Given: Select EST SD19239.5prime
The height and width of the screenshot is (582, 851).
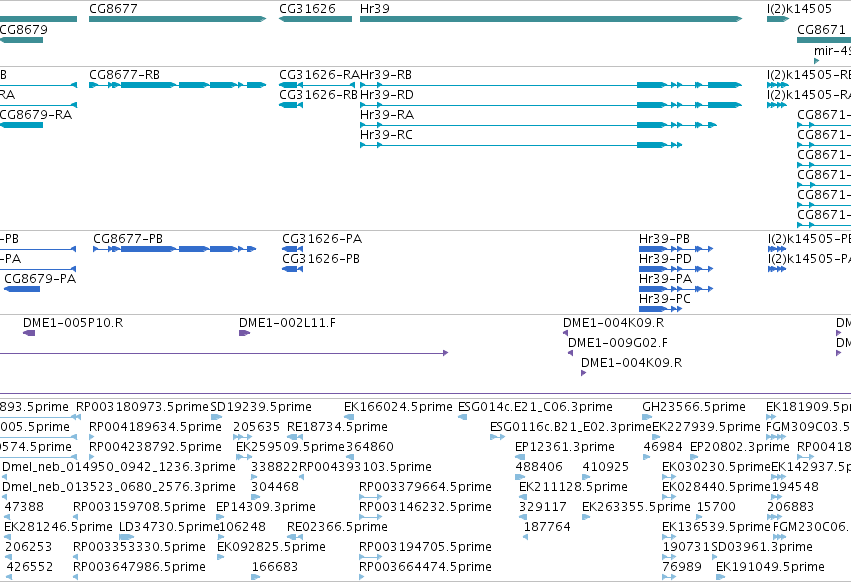Looking at the screenshot, I should click(261, 407).
